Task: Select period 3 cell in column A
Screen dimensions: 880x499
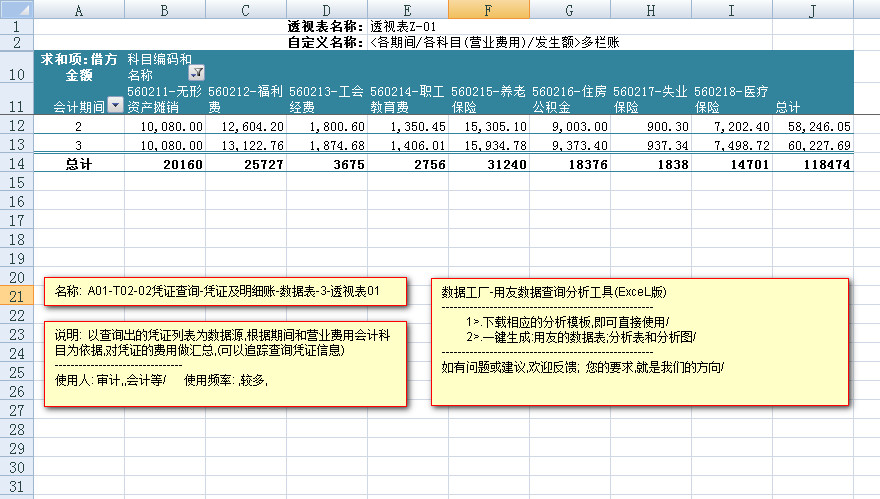Action: [x=79, y=145]
